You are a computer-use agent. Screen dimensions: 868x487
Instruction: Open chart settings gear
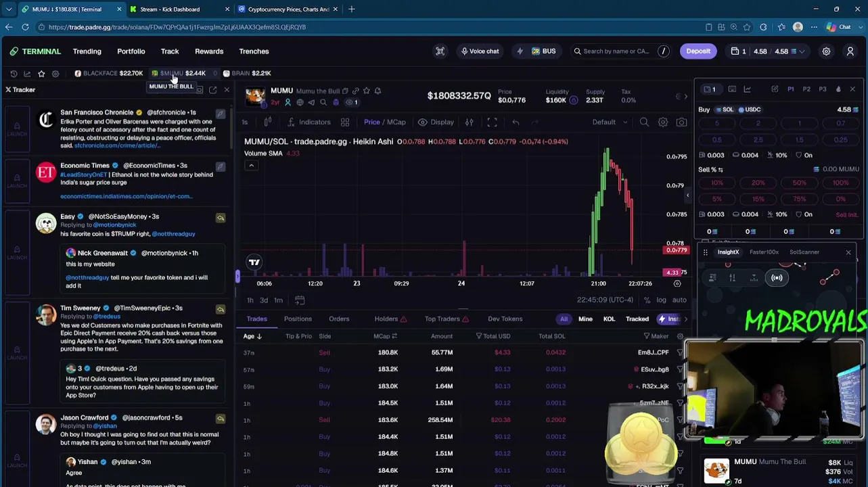[x=663, y=122]
